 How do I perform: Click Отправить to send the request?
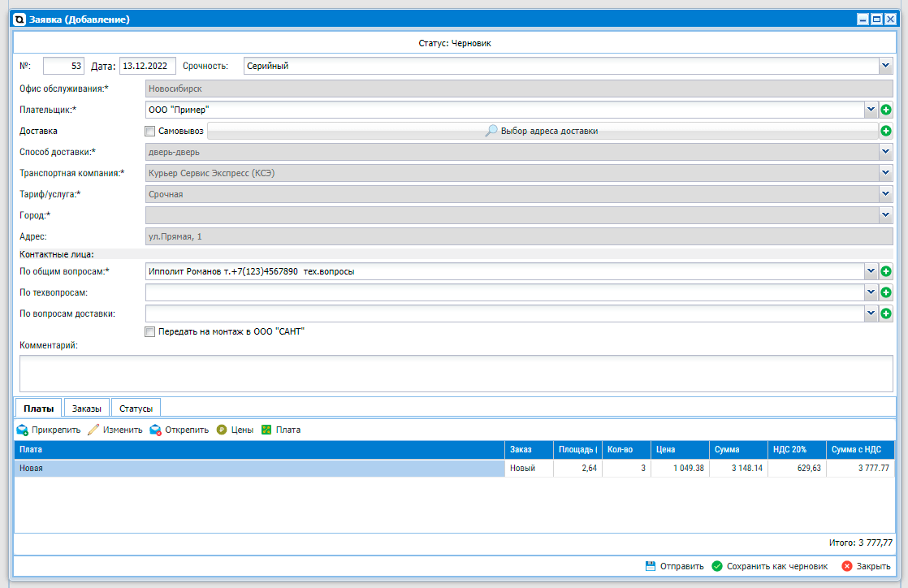(x=674, y=566)
